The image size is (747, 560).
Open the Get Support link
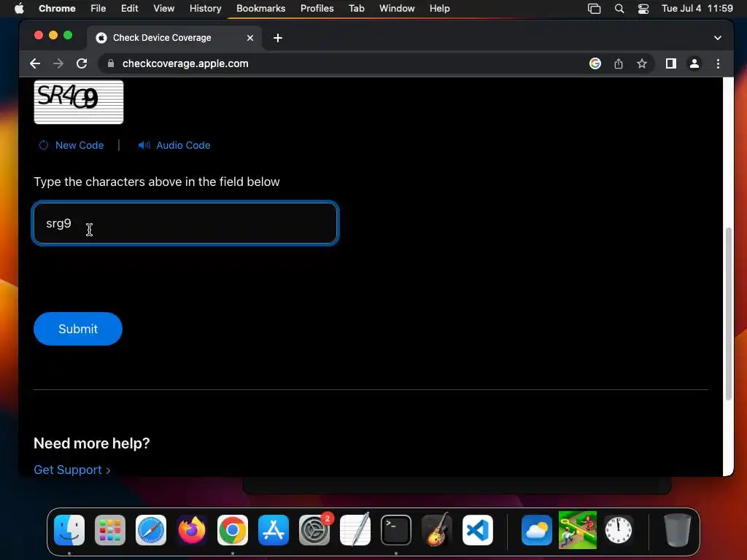click(x=72, y=470)
